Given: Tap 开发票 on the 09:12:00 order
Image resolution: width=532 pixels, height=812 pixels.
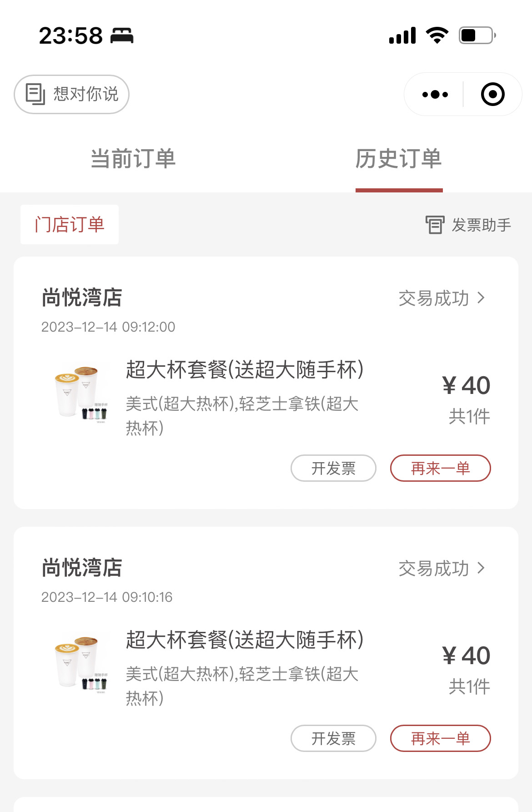Looking at the screenshot, I should (x=333, y=468).
